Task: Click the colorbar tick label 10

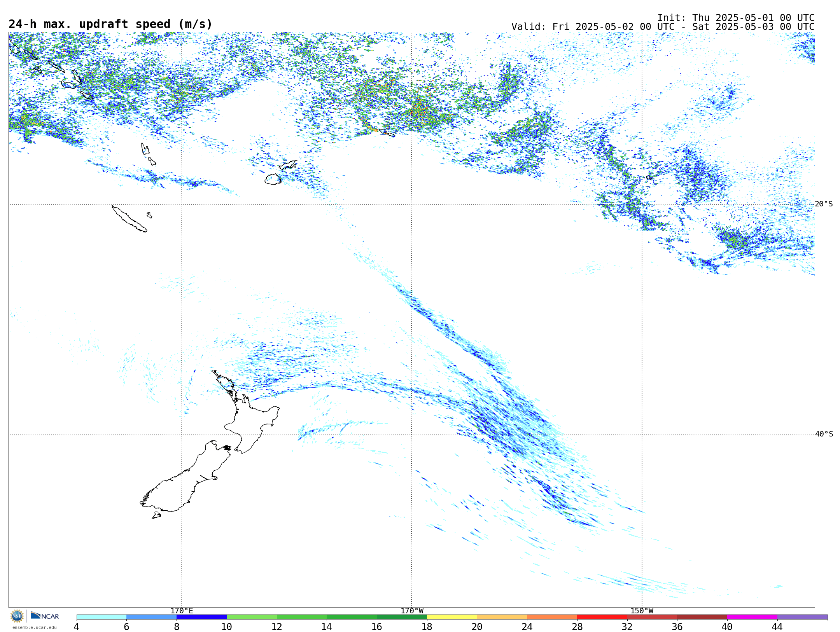Action: (x=227, y=627)
